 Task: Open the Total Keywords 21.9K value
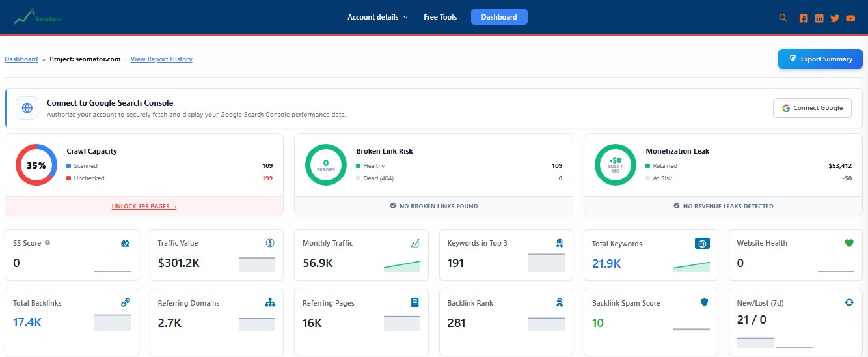pos(606,263)
